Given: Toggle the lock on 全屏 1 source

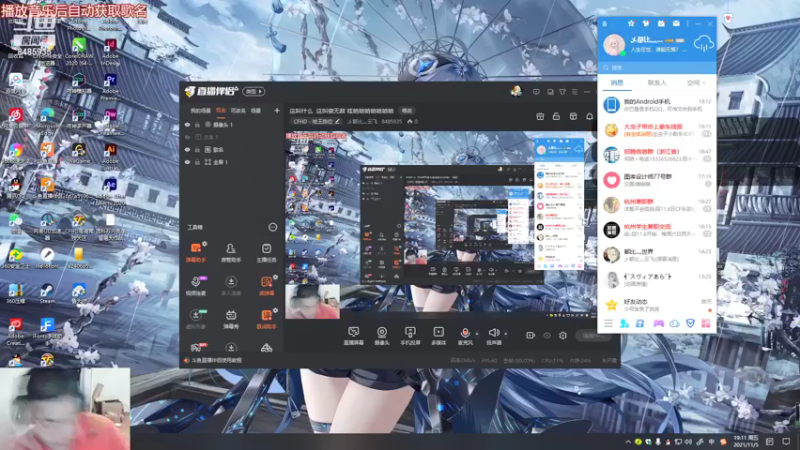Looking at the screenshot, I should pos(197,162).
